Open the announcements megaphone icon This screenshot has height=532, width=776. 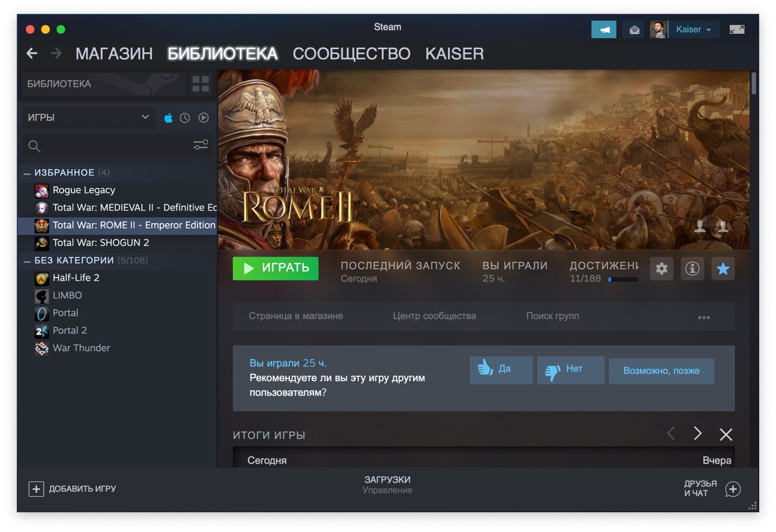pos(604,30)
